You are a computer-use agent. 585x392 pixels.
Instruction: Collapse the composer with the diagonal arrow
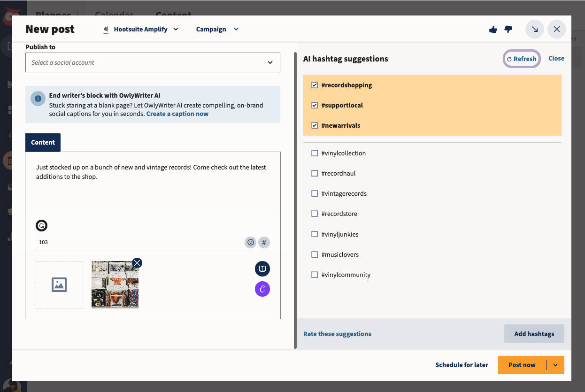pyautogui.click(x=534, y=29)
